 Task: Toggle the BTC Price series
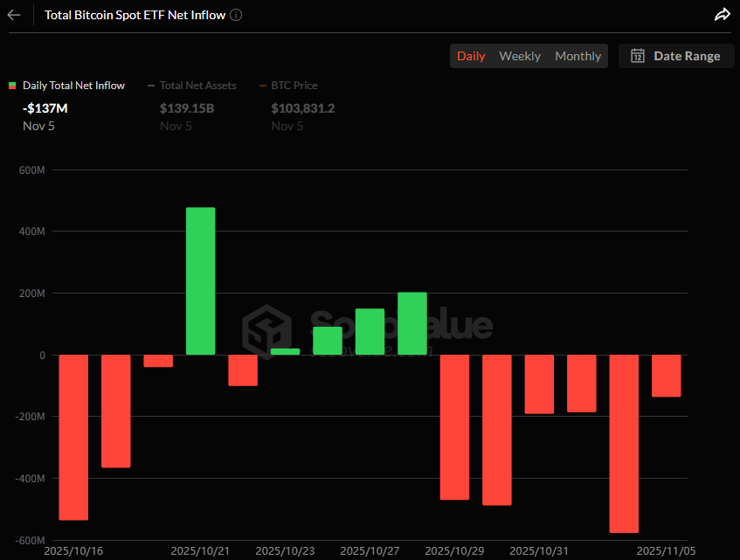pos(294,86)
